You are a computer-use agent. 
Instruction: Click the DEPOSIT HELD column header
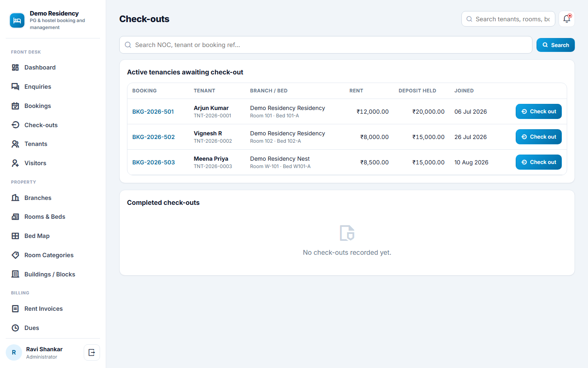417,91
